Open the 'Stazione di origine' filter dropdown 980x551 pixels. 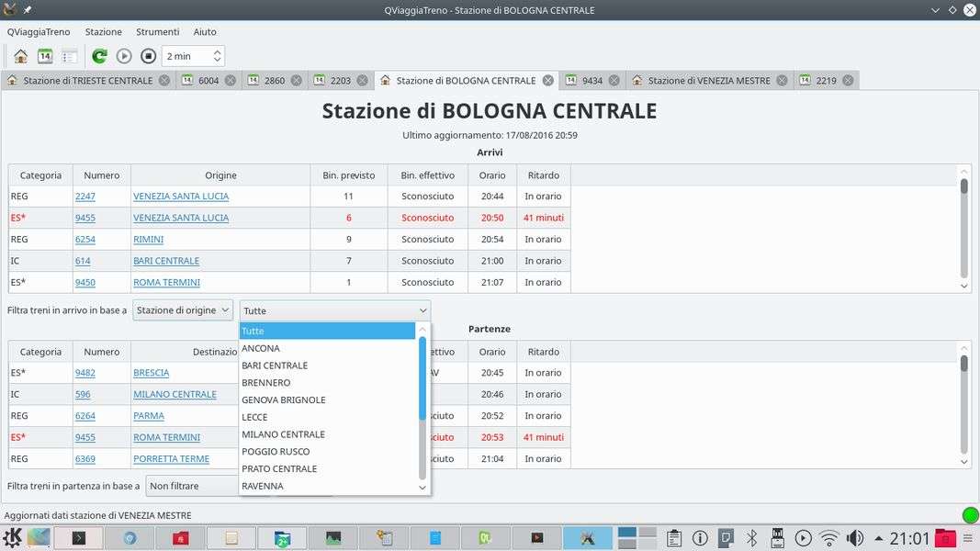[183, 310]
